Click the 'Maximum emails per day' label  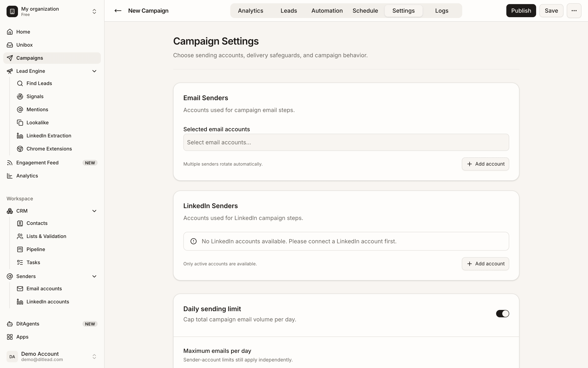tap(217, 351)
